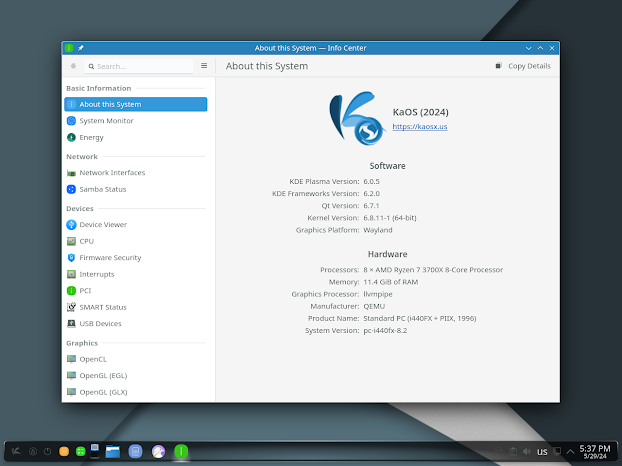Select Graphics Processor value llvmpipe
The width and height of the screenshot is (622, 466).
(x=378, y=294)
